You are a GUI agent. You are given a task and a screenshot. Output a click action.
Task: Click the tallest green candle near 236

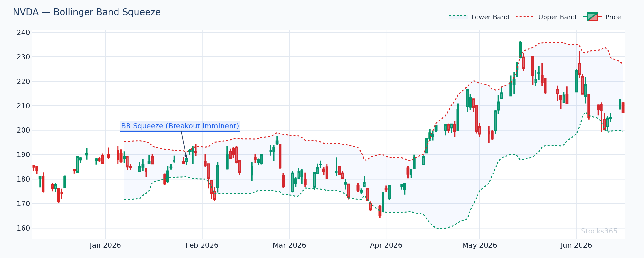click(520, 50)
